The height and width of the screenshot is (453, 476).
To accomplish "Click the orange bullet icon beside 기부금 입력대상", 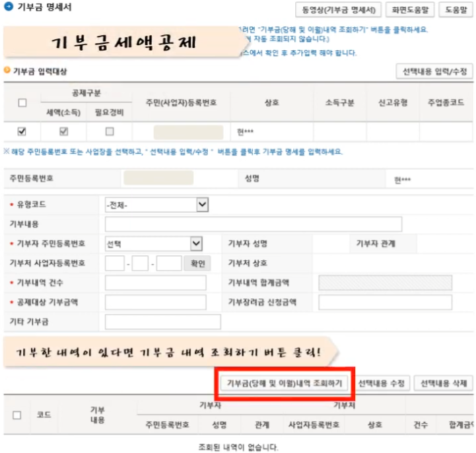I will [7, 70].
